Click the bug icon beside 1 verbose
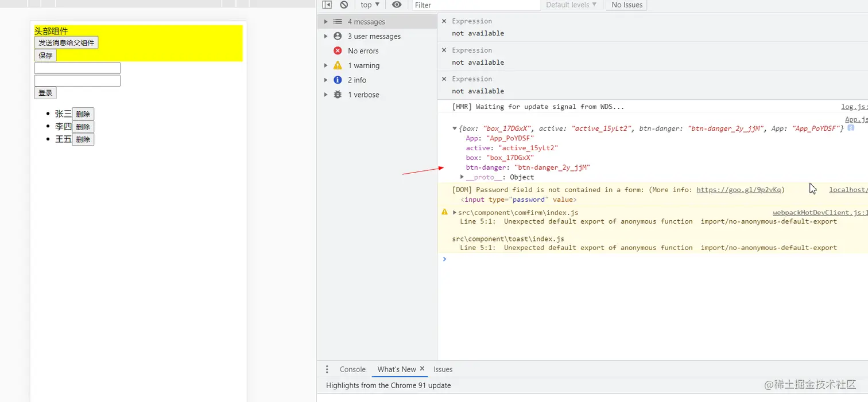Viewport: 868px width, 402px height. click(338, 95)
